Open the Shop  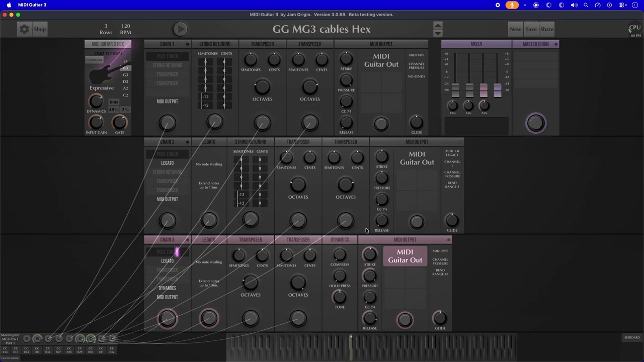pyautogui.click(x=40, y=29)
